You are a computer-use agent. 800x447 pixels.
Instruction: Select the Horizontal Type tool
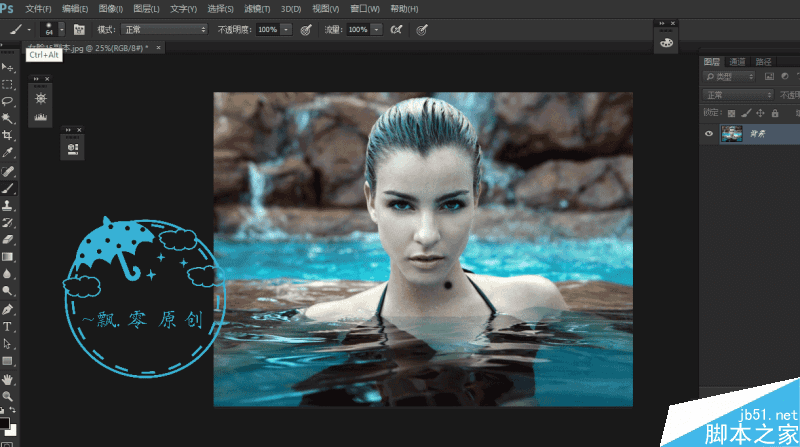click(7, 327)
